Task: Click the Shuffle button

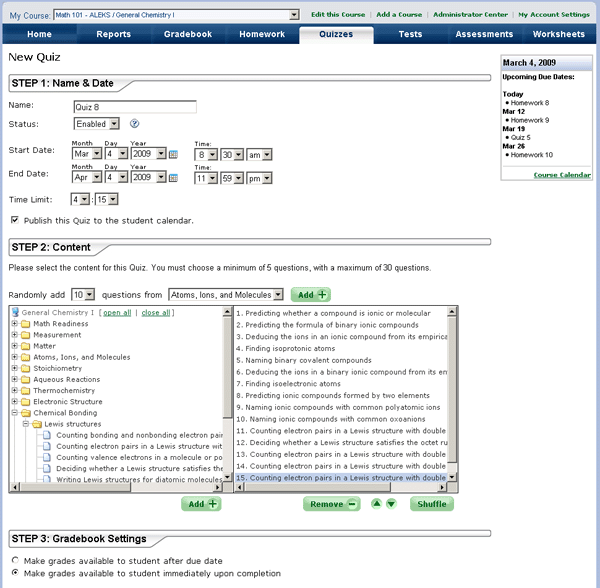Action: 431,504
